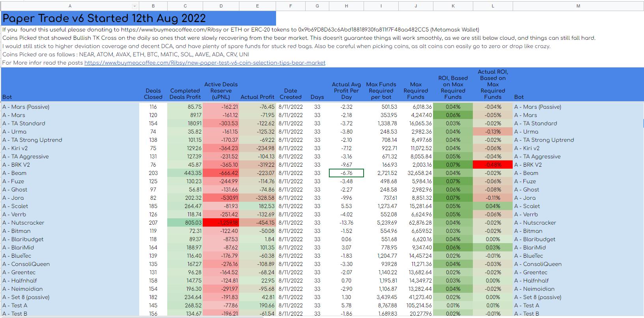The image size is (644, 318).
Task: Open the dropdown arrow in column A header
Action: click(134, 6)
